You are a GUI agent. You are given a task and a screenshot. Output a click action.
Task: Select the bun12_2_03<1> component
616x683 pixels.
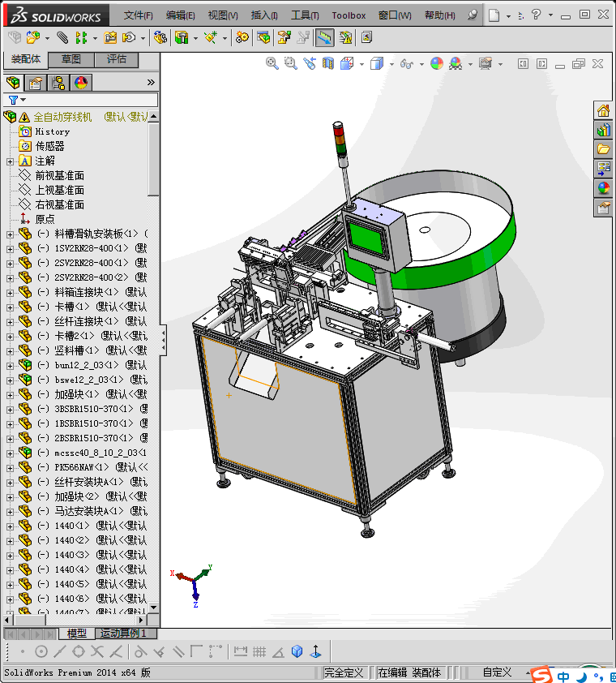coord(86,365)
